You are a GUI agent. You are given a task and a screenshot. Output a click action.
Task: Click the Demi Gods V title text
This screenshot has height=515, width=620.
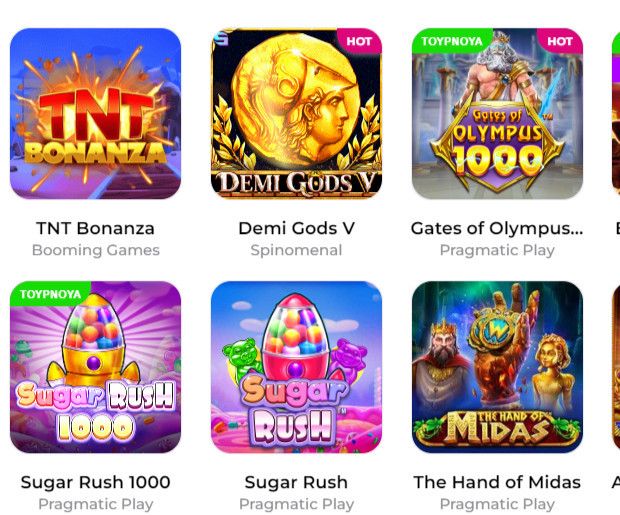pos(296,228)
